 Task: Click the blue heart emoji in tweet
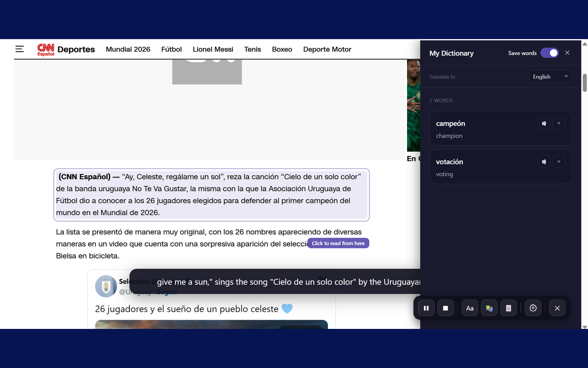(x=287, y=309)
